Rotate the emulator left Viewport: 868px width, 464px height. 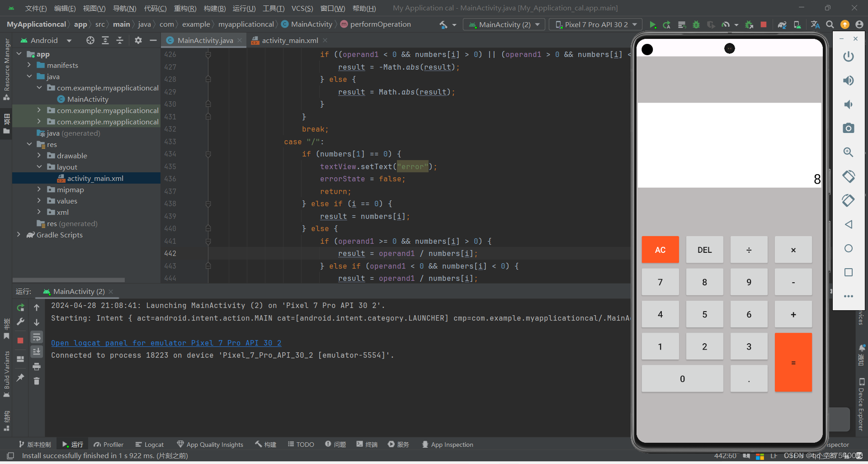pos(849,176)
